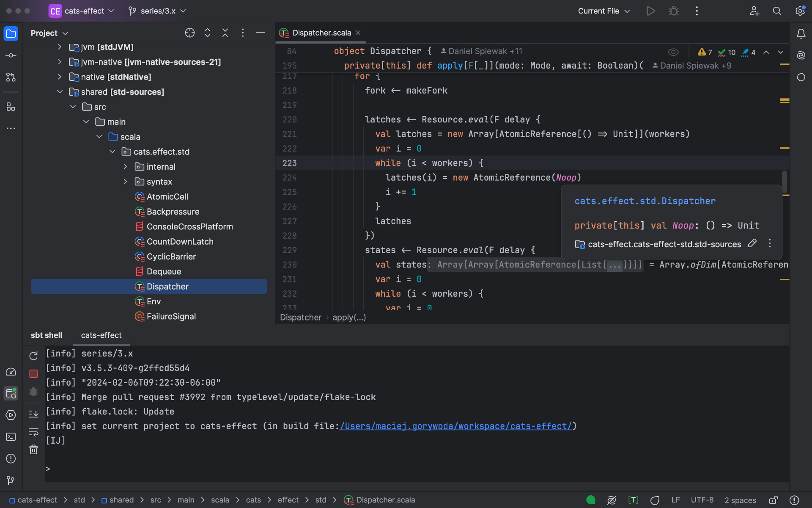812x508 pixels.
Task: Open the Pull Requests tool window
Action: (x=11, y=77)
